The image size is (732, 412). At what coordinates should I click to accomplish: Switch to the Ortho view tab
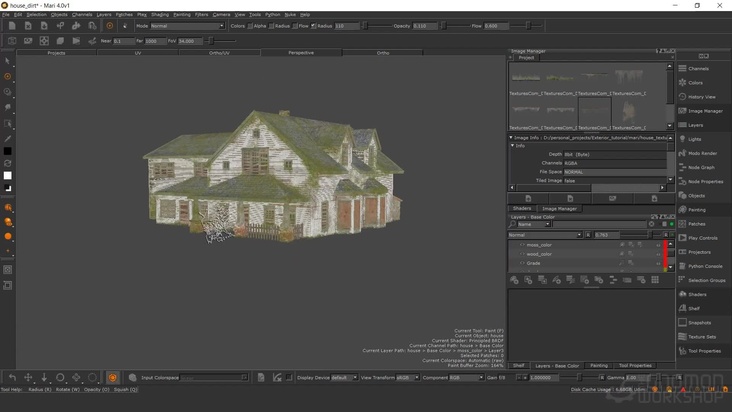pos(383,53)
